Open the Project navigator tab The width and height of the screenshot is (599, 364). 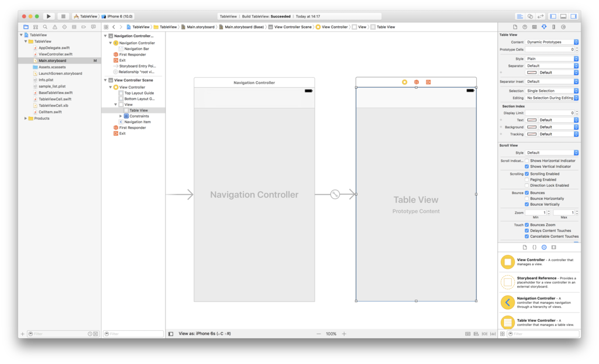(x=26, y=27)
